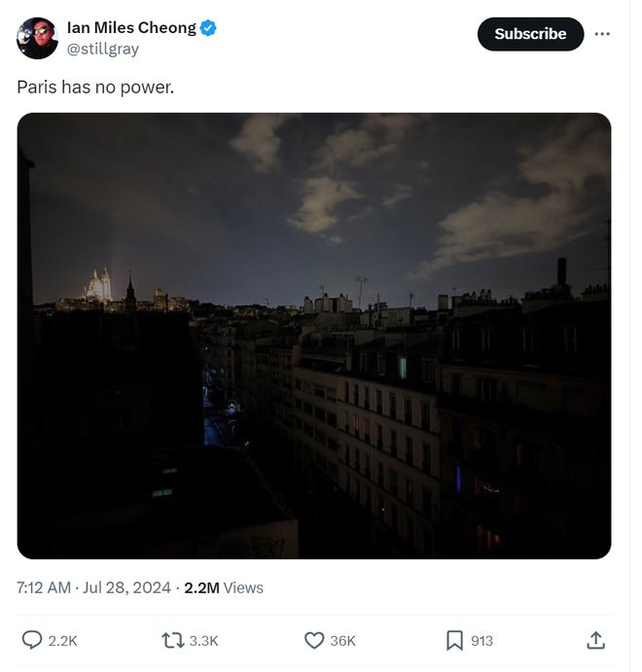Open the three-dot more options menu
642x672 pixels.
tap(602, 34)
